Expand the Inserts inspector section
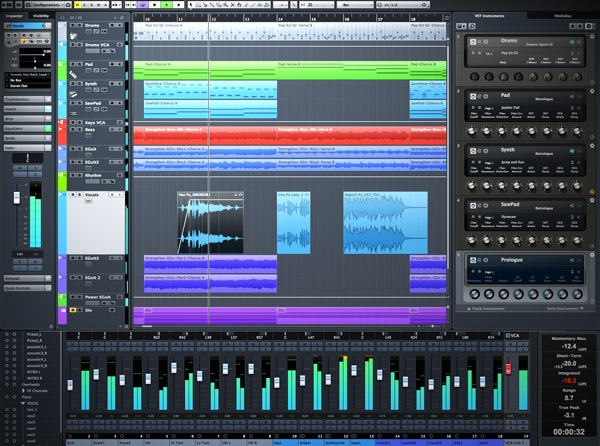 click(x=28, y=109)
